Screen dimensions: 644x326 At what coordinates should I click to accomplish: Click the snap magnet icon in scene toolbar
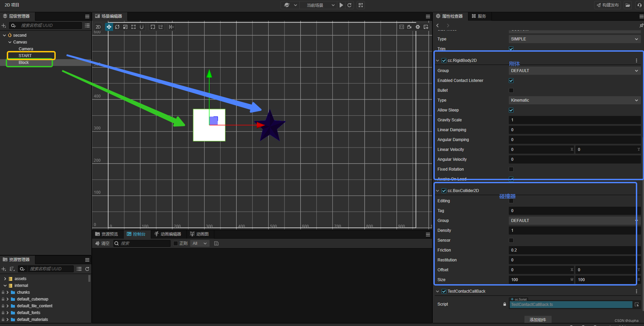point(142,27)
